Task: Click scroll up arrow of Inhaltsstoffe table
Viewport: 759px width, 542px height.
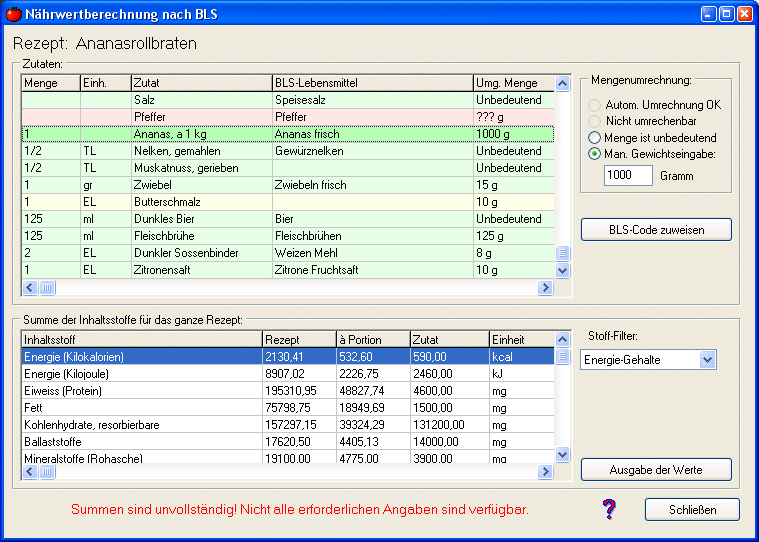Action: click(562, 340)
